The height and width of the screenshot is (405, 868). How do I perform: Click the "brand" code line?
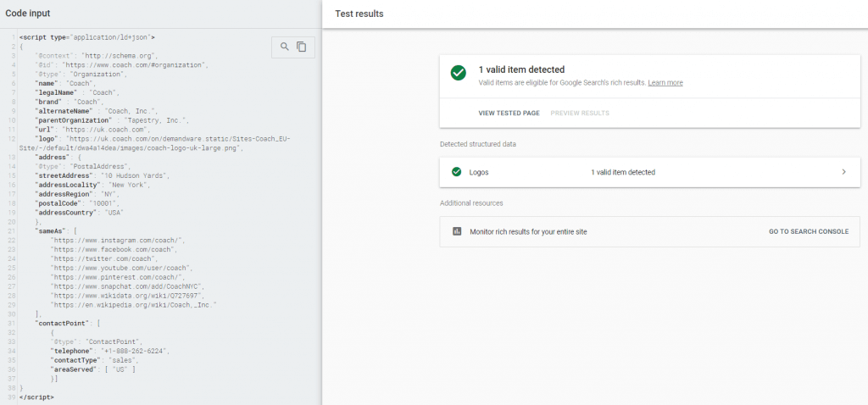pos(71,102)
